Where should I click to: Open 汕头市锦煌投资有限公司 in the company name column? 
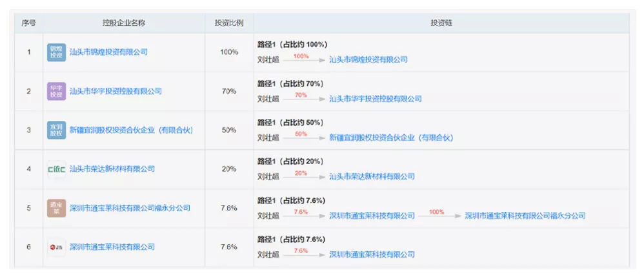108,52
